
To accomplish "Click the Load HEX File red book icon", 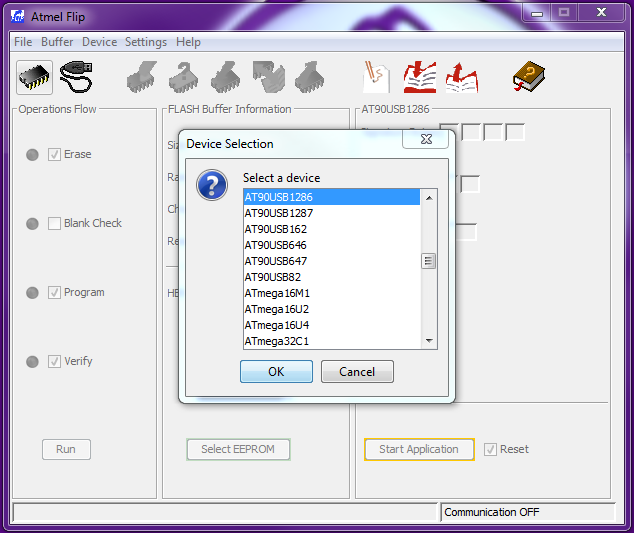I will click(420, 77).
